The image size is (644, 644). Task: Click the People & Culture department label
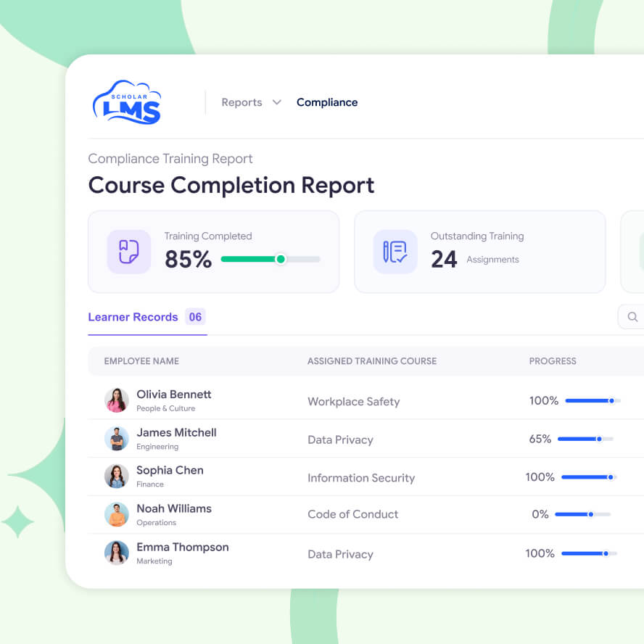pos(165,408)
